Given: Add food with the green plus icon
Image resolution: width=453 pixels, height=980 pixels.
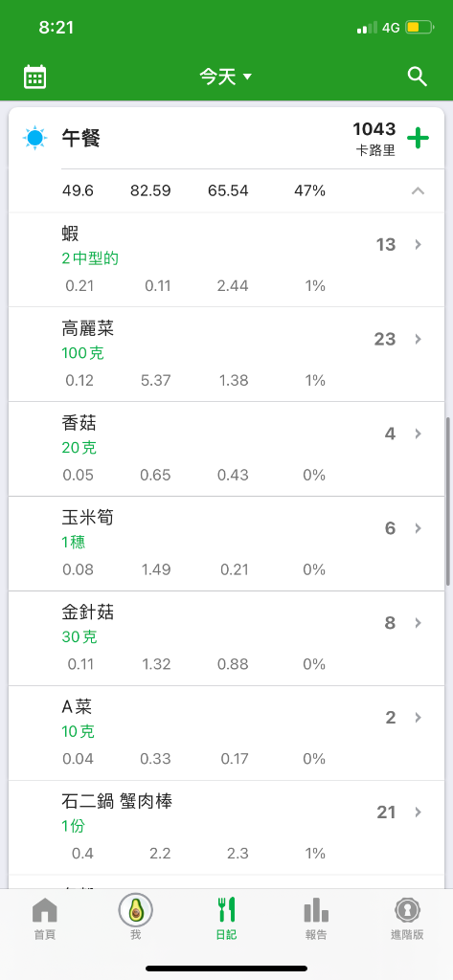Looking at the screenshot, I should [x=418, y=138].
